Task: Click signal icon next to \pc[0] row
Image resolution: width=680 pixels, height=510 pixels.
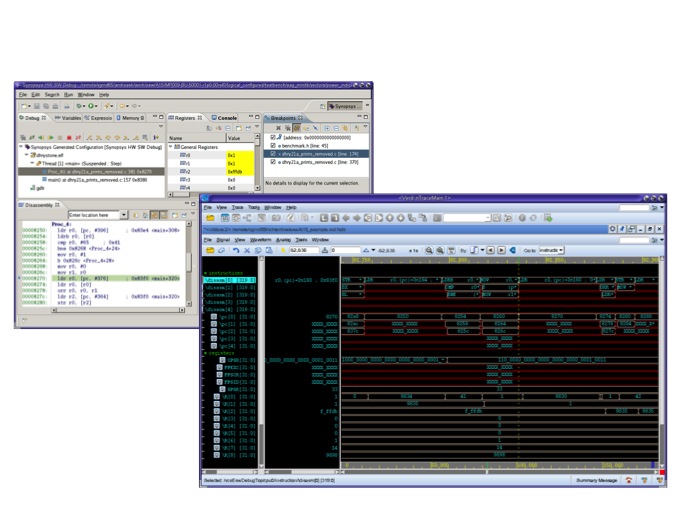Action: coord(214,317)
